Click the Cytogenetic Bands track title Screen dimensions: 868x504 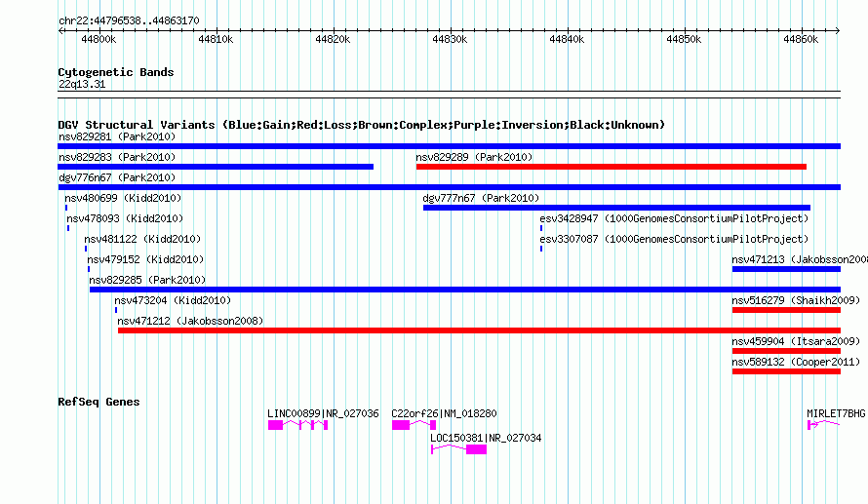(116, 72)
